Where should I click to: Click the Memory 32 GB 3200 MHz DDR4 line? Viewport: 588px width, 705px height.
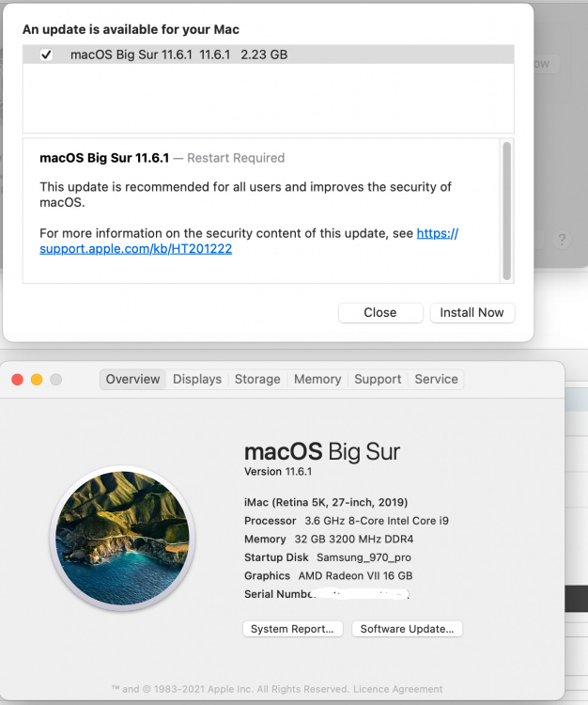click(329, 540)
